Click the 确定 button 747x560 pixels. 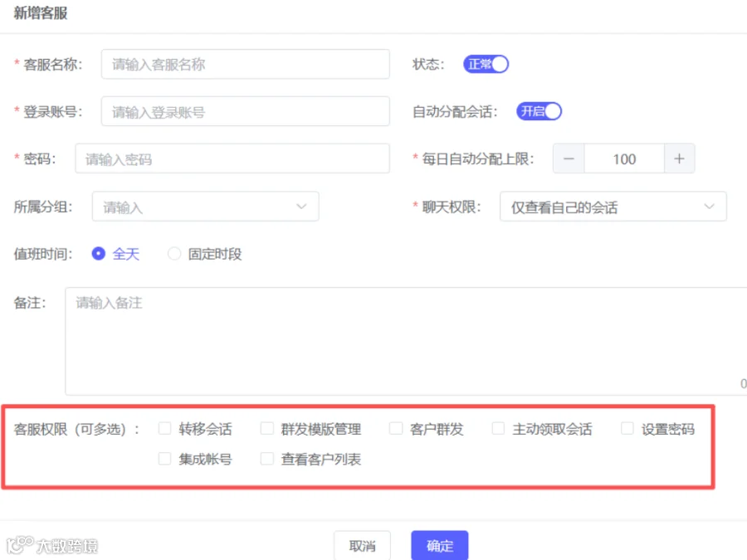pos(440,545)
